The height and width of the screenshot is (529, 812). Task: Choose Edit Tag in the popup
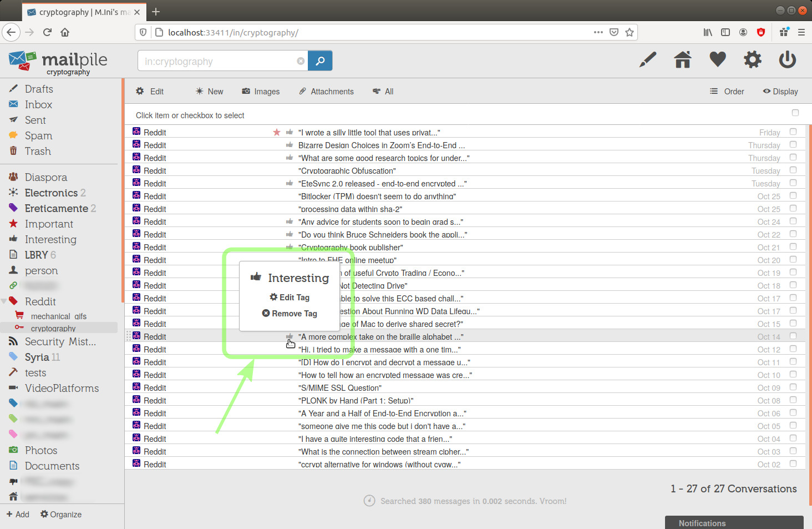coord(290,298)
